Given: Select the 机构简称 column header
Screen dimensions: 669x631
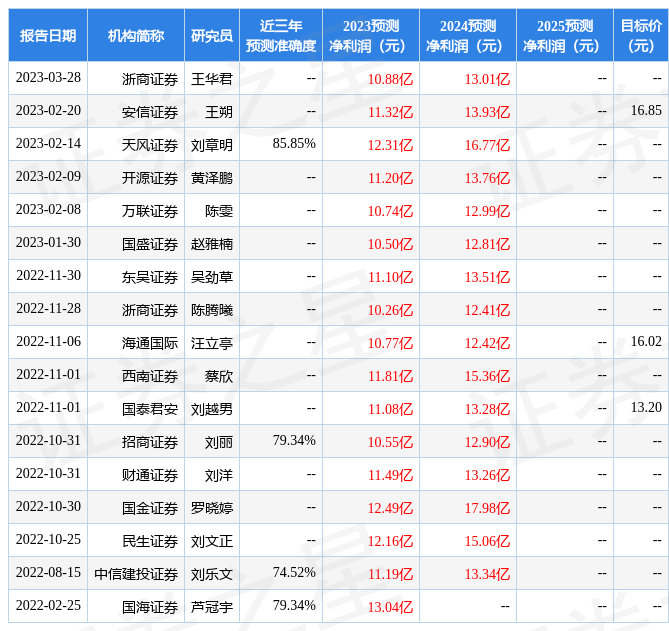Looking at the screenshot, I should tap(136, 35).
